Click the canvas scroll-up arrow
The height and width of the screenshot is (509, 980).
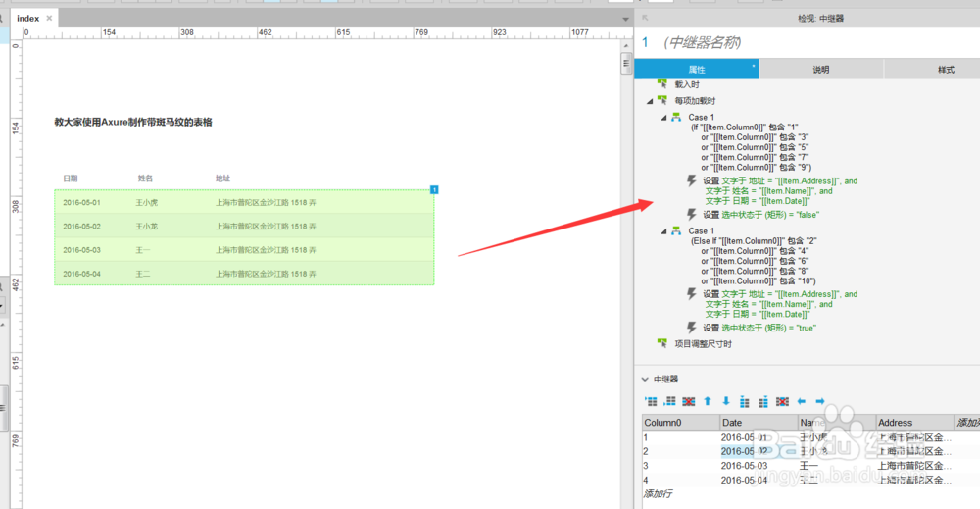pos(626,46)
